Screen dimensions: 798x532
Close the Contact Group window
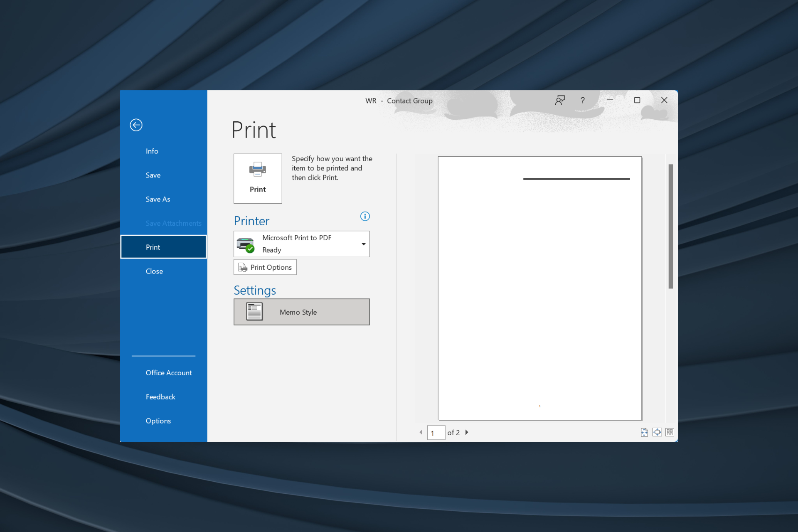(664, 100)
